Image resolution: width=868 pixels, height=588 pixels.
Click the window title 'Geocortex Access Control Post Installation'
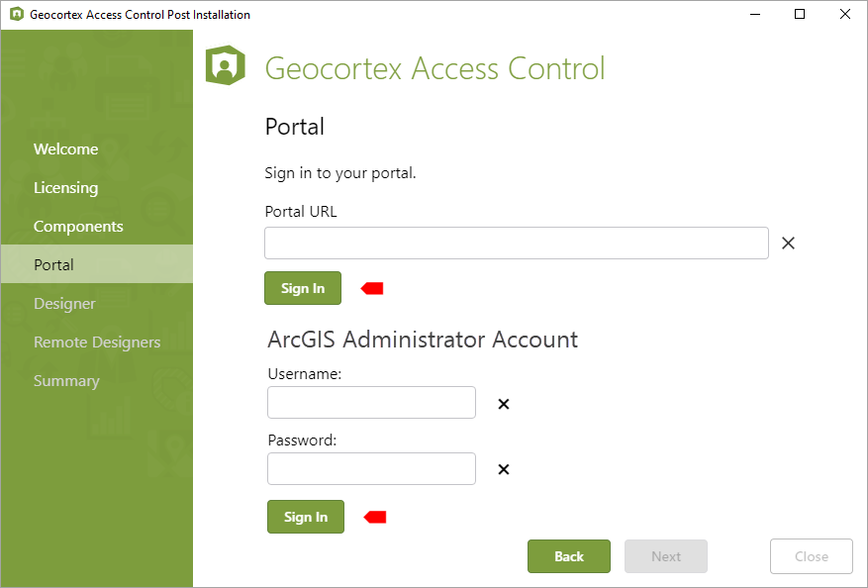pos(141,15)
